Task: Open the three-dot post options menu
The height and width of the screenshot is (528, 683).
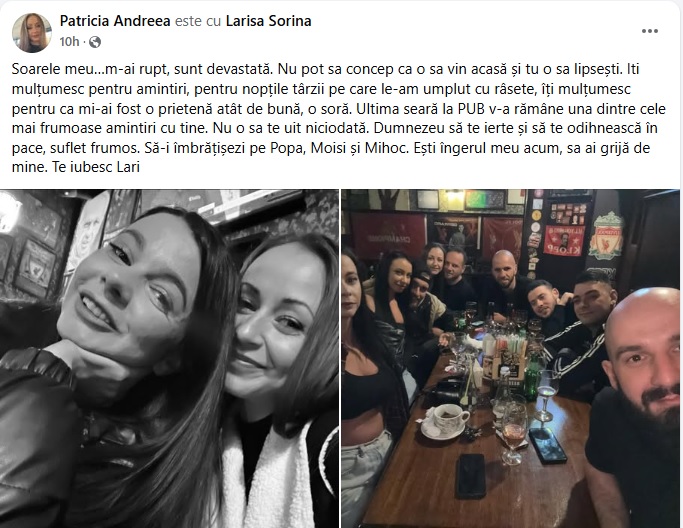Action: (649, 31)
